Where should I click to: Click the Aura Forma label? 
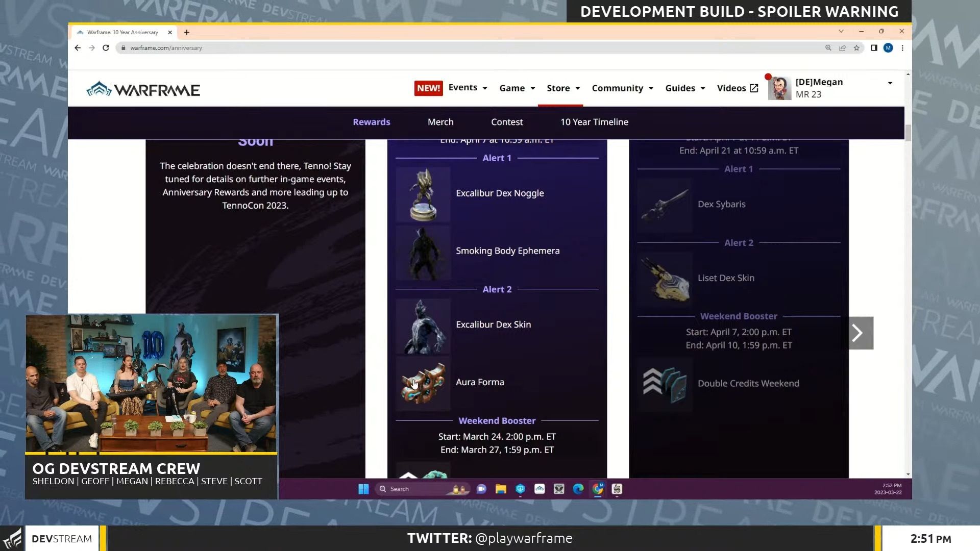tap(480, 382)
